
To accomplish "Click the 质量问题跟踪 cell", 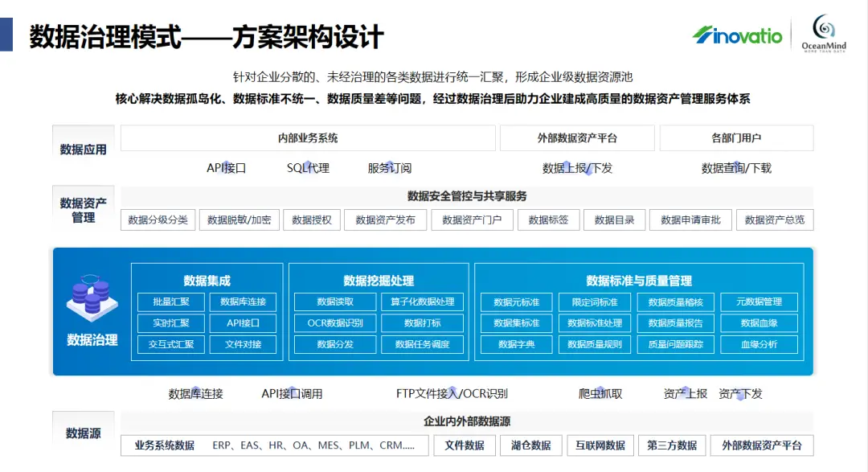I will click(x=675, y=344).
